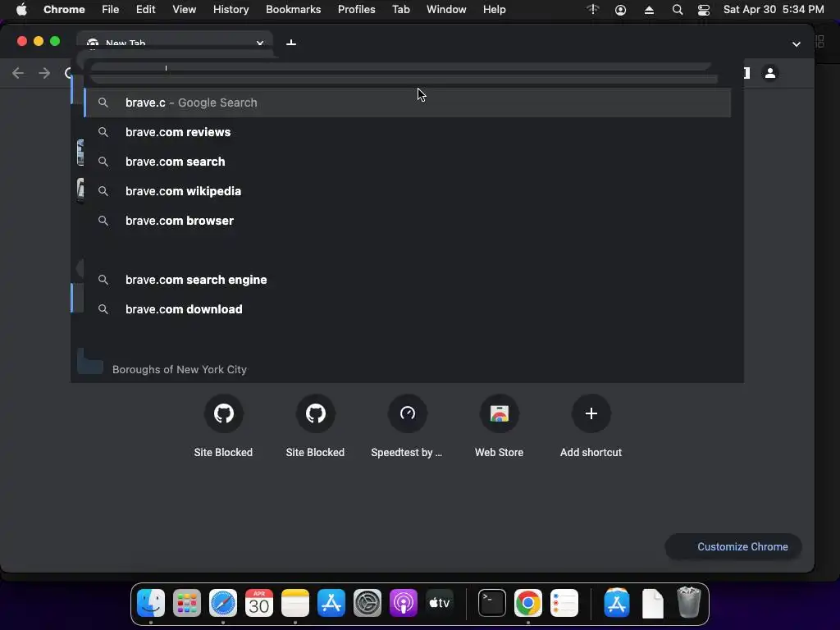Open Terminal from the dock
840x630 pixels.
(x=492, y=603)
